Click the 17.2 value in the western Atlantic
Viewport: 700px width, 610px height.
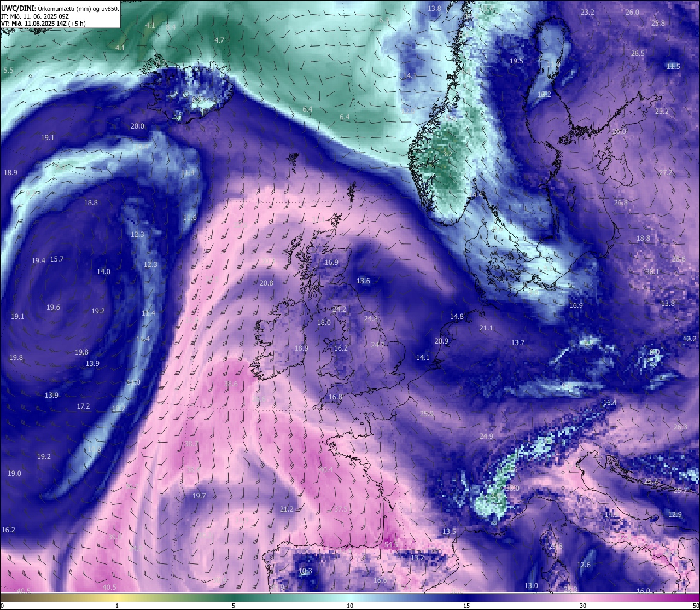[83, 406]
